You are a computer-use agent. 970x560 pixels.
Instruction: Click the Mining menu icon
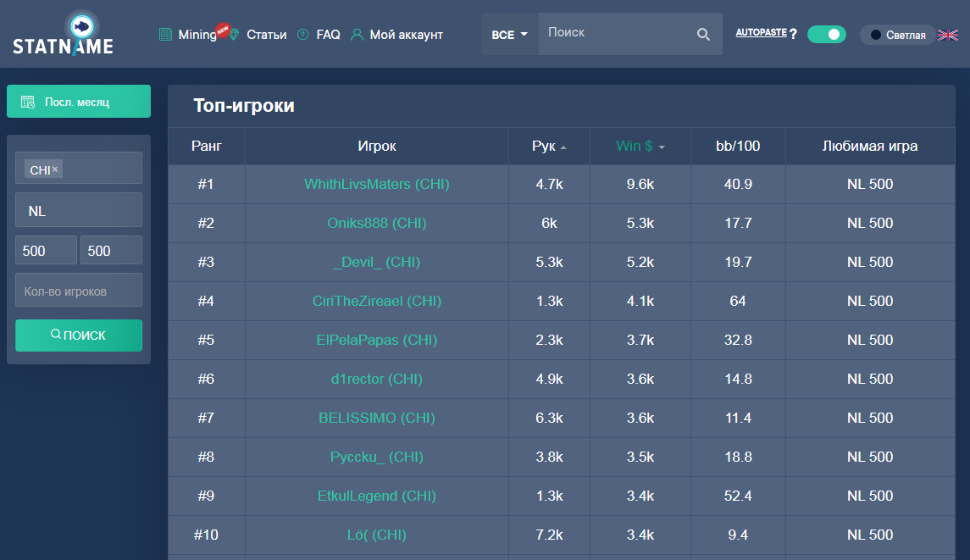pos(165,35)
